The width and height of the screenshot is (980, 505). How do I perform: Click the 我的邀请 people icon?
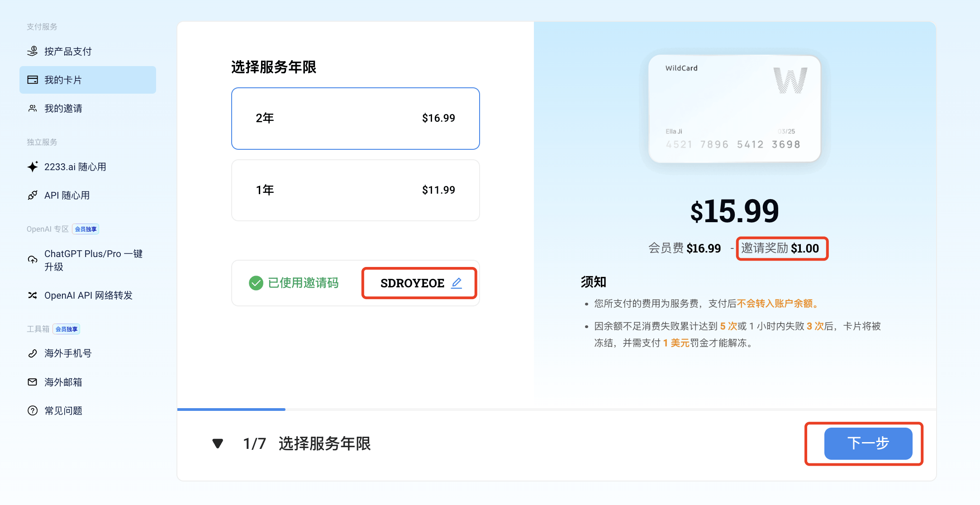[x=33, y=109]
